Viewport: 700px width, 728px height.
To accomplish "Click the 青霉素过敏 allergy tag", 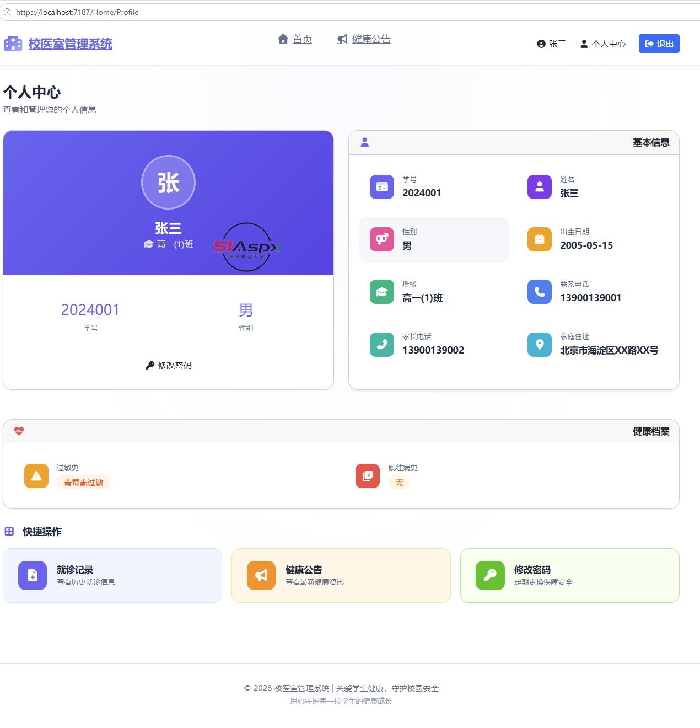I will coord(84,483).
